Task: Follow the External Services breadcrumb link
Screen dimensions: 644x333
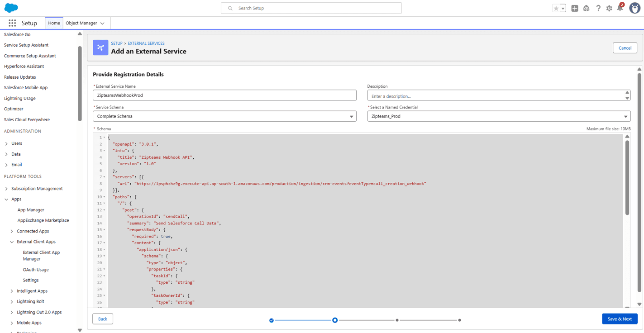Action: click(146, 43)
